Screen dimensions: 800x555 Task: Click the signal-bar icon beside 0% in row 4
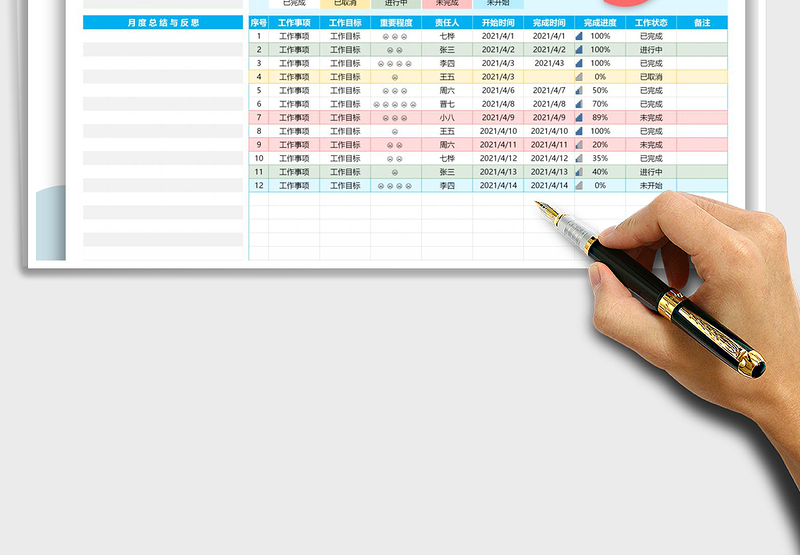[579, 77]
